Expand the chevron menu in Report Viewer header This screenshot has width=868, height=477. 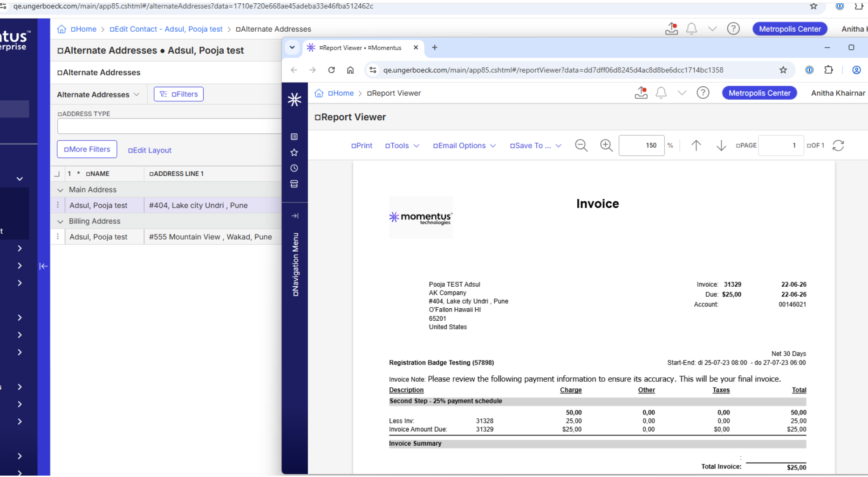click(682, 93)
